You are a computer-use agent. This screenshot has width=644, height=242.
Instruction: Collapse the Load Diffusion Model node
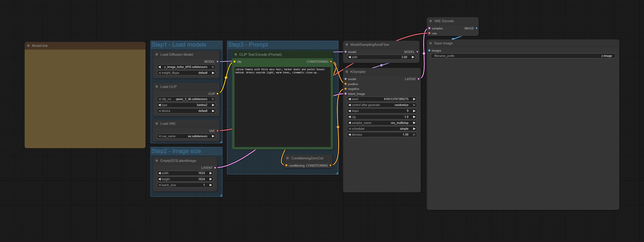(157, 55)
